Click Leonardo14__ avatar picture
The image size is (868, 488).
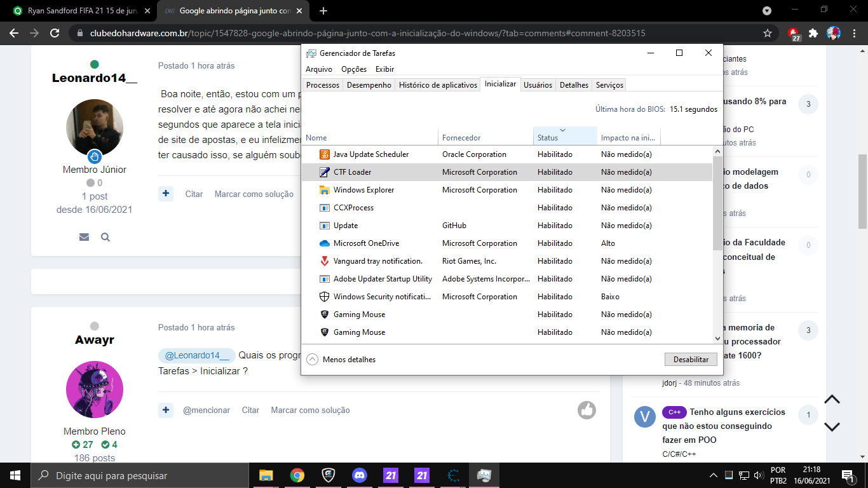click(x=95, y=128)
